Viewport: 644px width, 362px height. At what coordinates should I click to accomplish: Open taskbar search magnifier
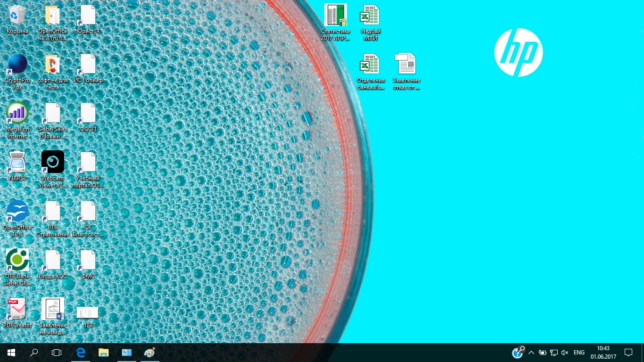pyautogui.click(x=34, y=353)
